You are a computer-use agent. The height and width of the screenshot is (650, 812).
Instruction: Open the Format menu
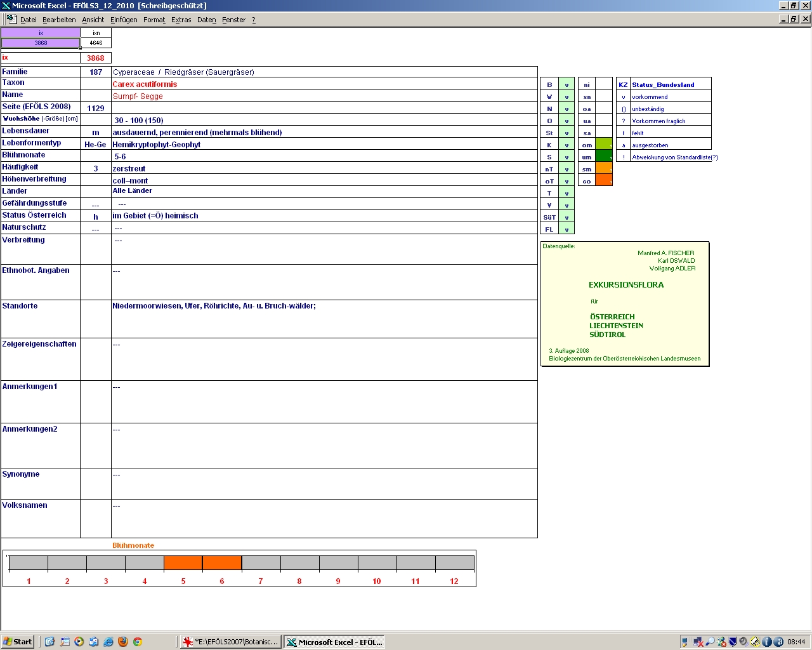(154, 20)
